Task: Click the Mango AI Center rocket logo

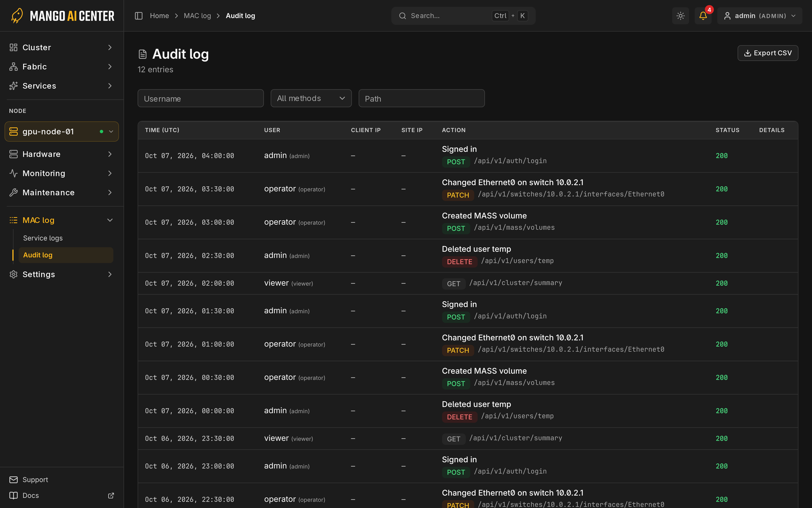Action: coord(17,16)
